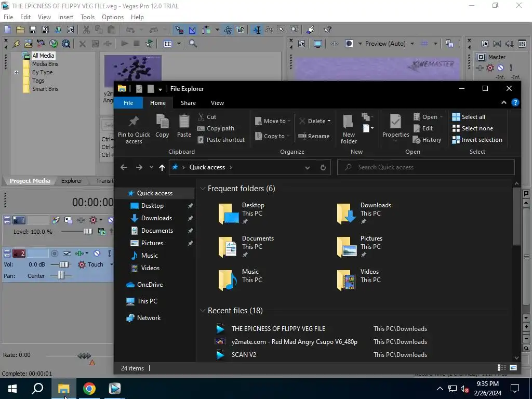Open Delete dropdown arrow in ribbon
The image size is (532, 399).
click(x=329, y=121)
